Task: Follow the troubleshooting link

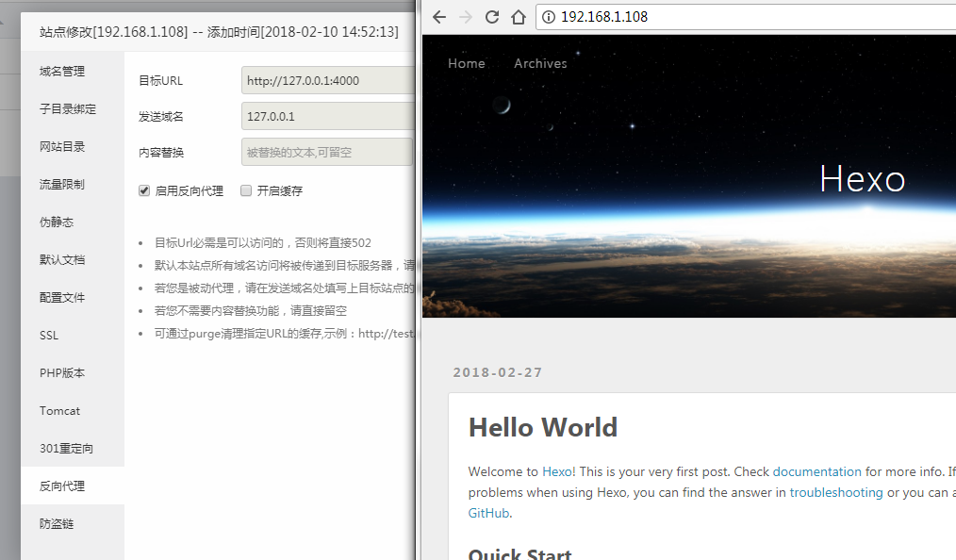Action: pos(836,492)
